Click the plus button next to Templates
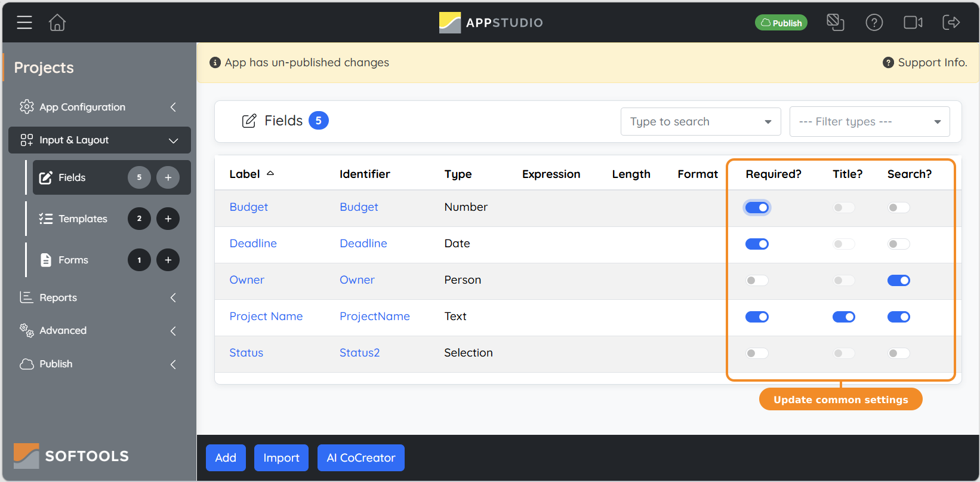Screen dimensions: 980x482 click(168, 219)
